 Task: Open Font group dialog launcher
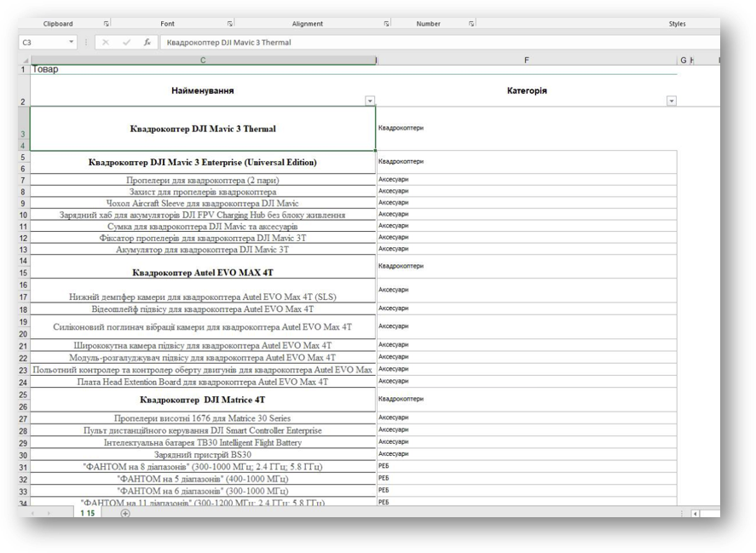(x=230, y=24)
